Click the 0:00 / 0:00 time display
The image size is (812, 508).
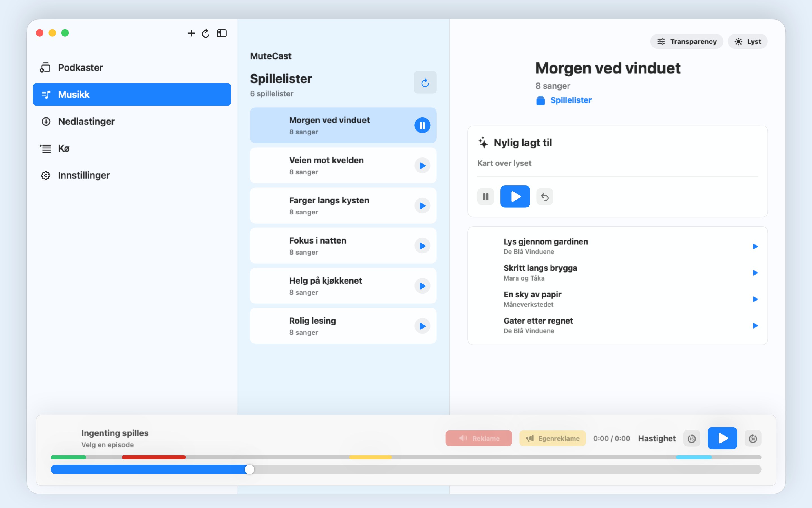[611, 439]
